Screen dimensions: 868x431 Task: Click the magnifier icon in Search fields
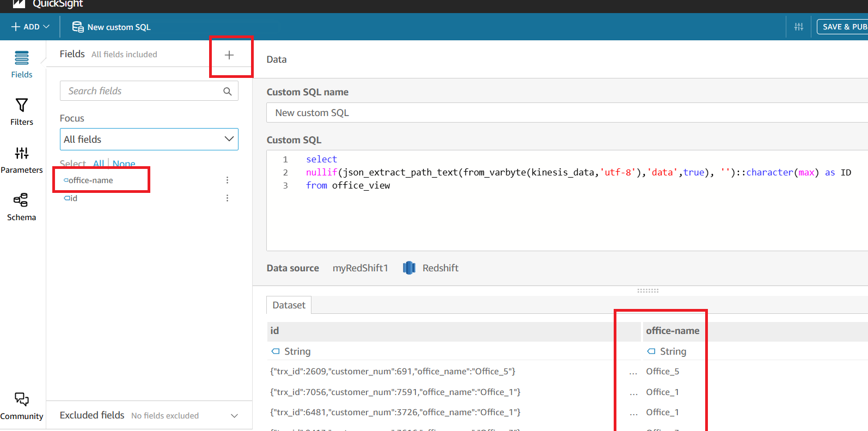(x=228, y=91)
